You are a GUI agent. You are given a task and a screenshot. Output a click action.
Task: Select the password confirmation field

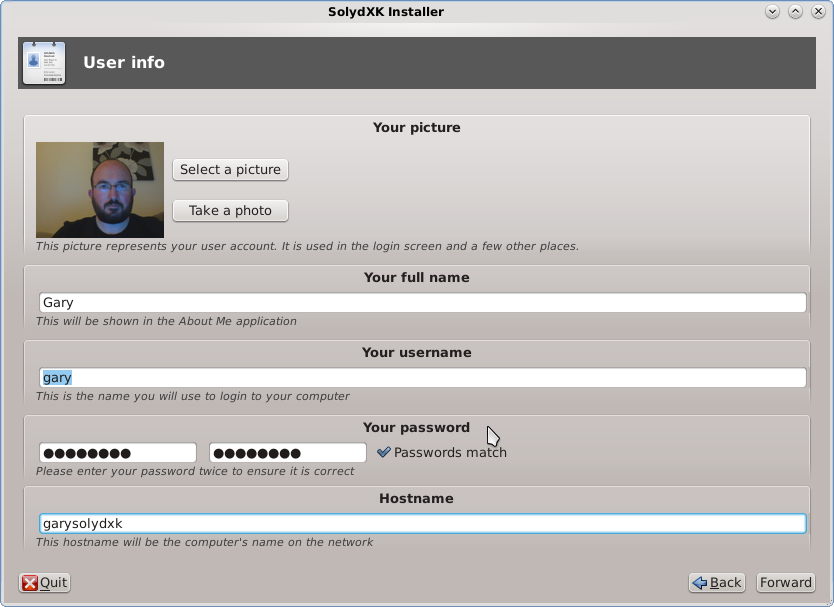click(x=287, y=452)
